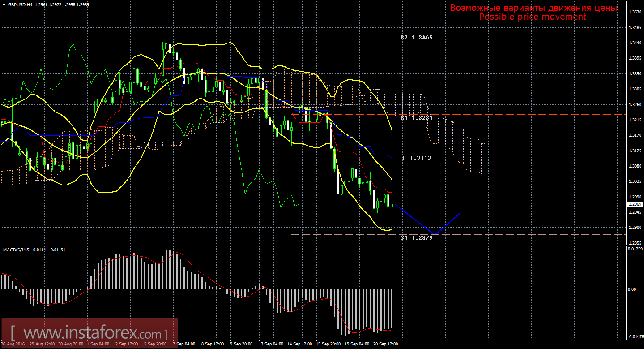644x349 pixels.
Task: Click the 1.3170 price axis value
Action: coord(635,135)
